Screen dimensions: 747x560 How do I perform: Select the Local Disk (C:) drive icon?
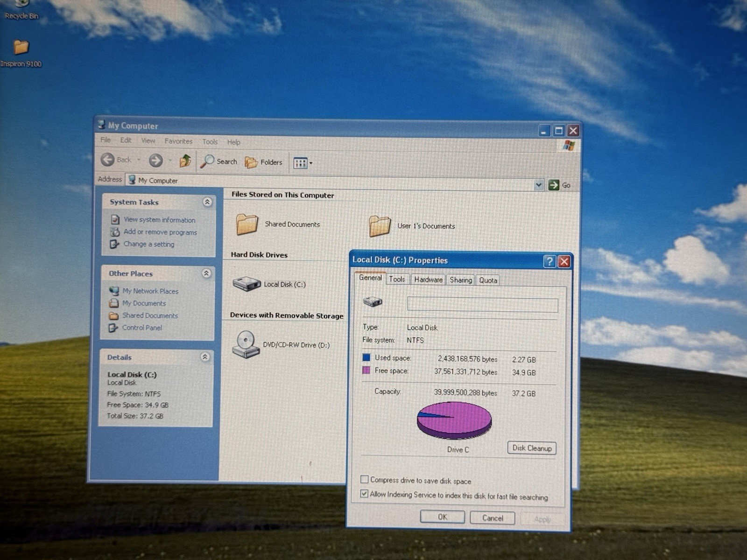coord(247,283)
